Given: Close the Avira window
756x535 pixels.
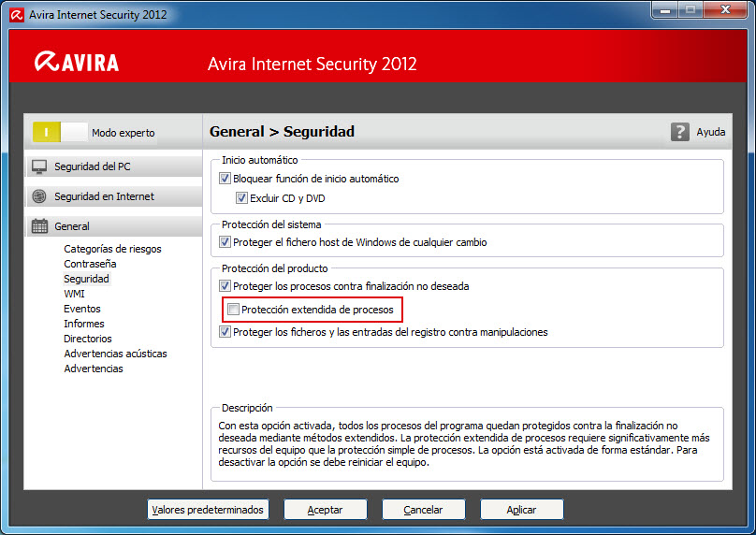Looking at the screenshot, I should coord(726,9).
